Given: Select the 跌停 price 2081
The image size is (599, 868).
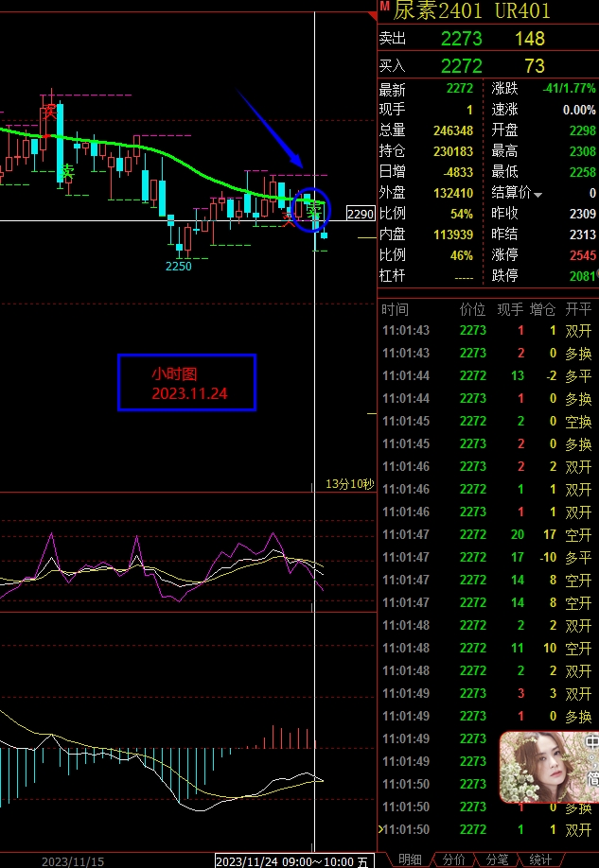Looking at the screenshot, I should pos(583,276).
